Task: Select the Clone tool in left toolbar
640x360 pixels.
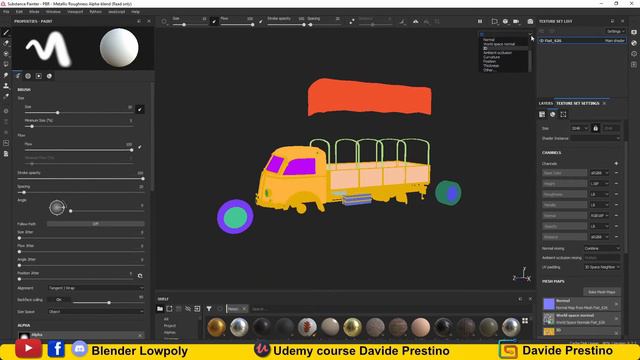Action: point(6,86)
